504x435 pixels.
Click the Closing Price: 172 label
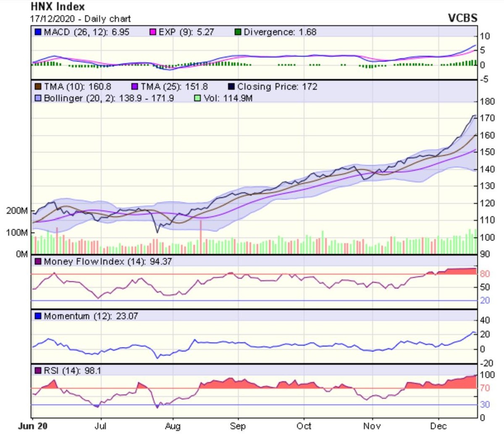coord(277,87)
